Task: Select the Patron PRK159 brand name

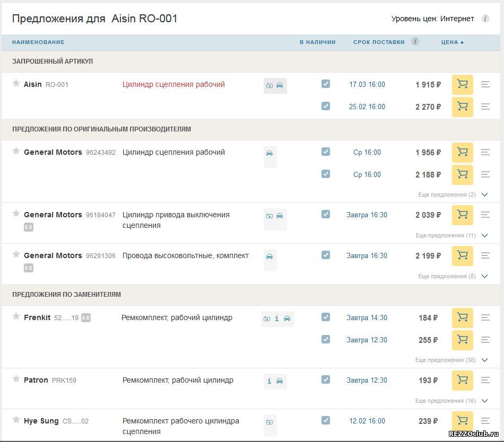Action: click(x=36, y=380)
